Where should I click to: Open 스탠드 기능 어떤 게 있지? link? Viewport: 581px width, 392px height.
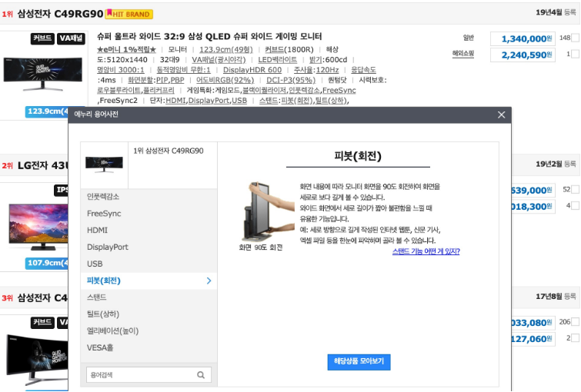tap(426, 251)
